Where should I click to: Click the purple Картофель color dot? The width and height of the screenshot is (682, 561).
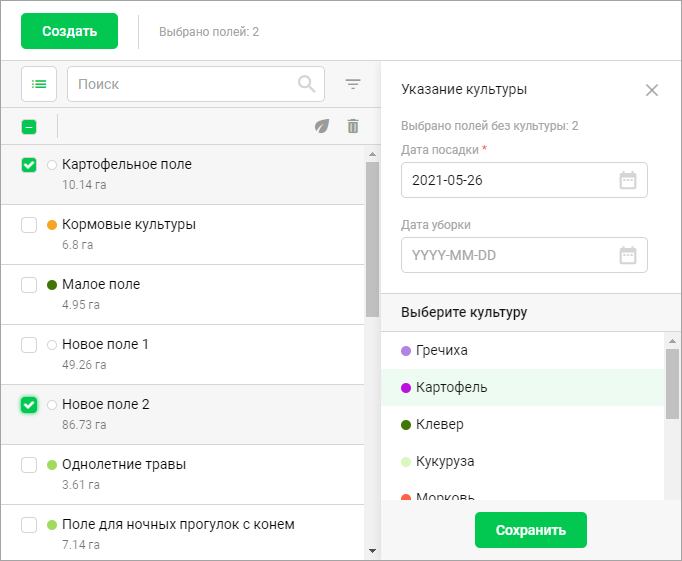[406, 387]
